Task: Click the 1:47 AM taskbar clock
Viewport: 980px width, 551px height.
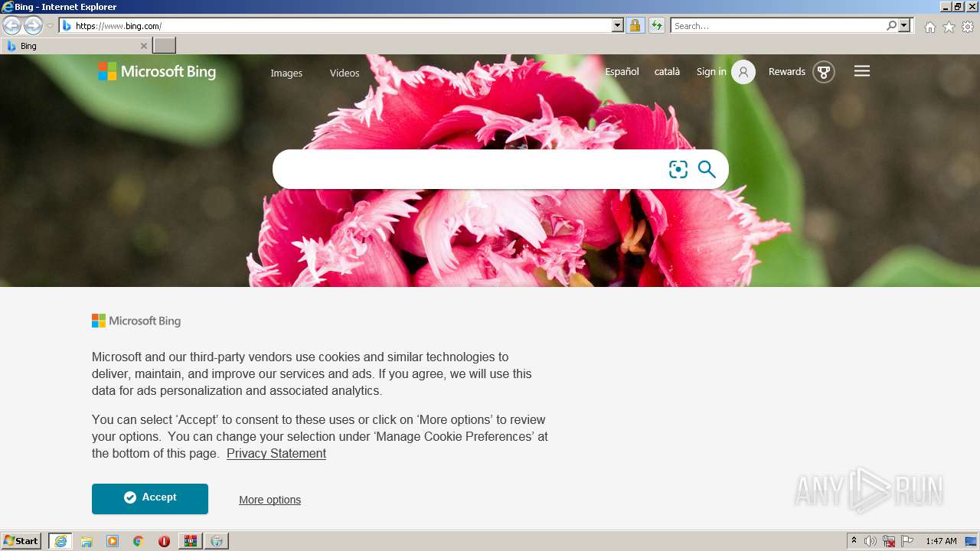Action: (x=941, y=541)
